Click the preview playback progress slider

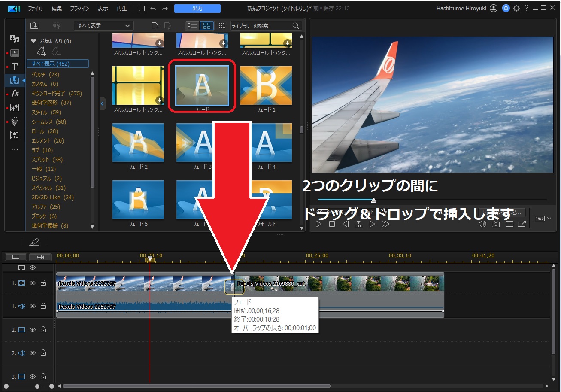[373, 199]
